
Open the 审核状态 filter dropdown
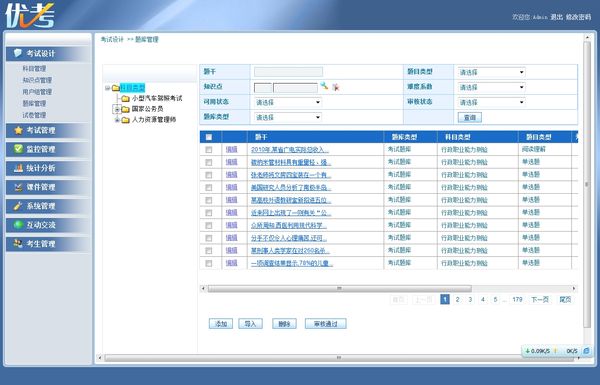491,102
